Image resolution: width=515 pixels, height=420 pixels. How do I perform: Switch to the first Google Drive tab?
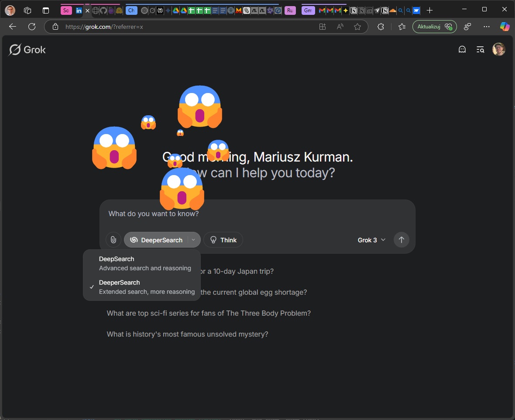pyautogui.click(x=176, y=10)
